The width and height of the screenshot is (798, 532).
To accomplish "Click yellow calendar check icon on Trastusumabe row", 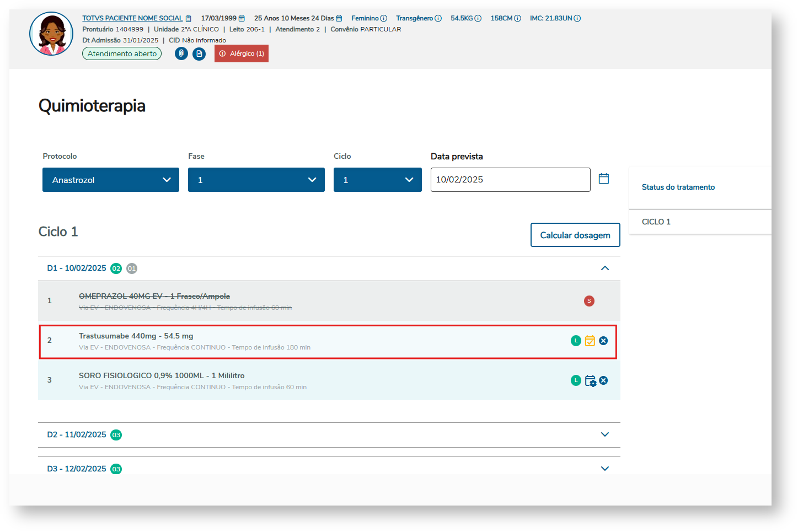I will 590,341.
